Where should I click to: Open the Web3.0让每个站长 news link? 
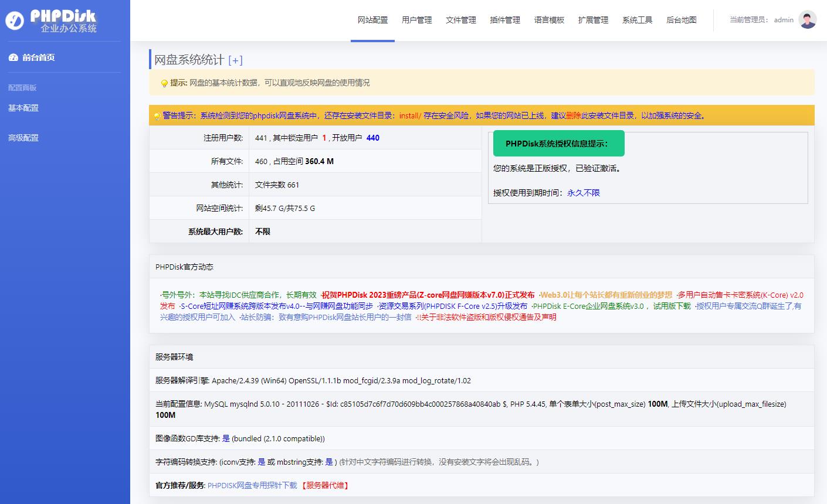[606, 295]
